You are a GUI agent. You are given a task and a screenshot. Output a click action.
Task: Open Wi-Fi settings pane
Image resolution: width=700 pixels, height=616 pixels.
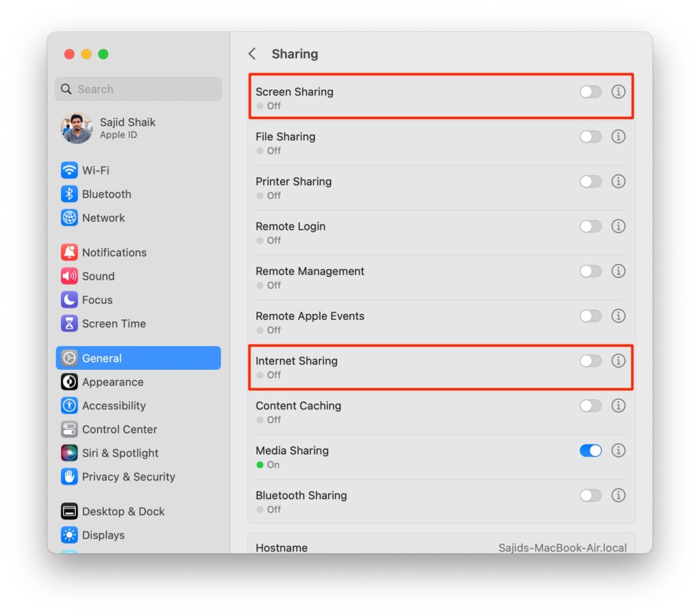point(138,170)
